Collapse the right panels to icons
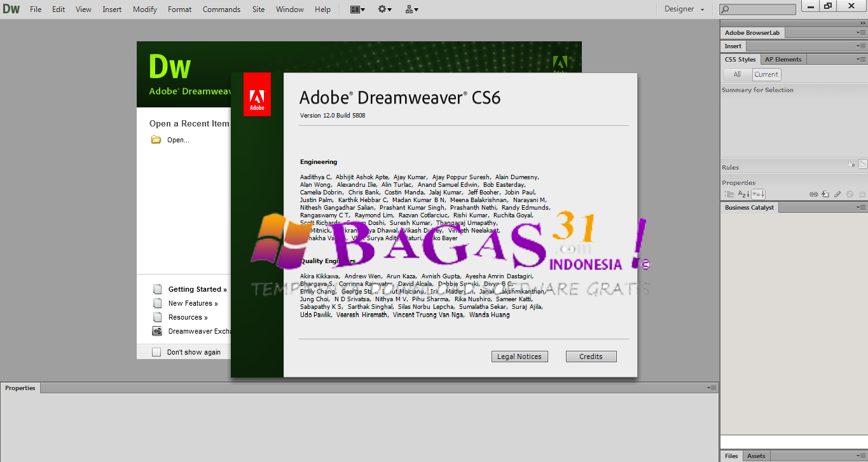 click(x=862, y=23)
